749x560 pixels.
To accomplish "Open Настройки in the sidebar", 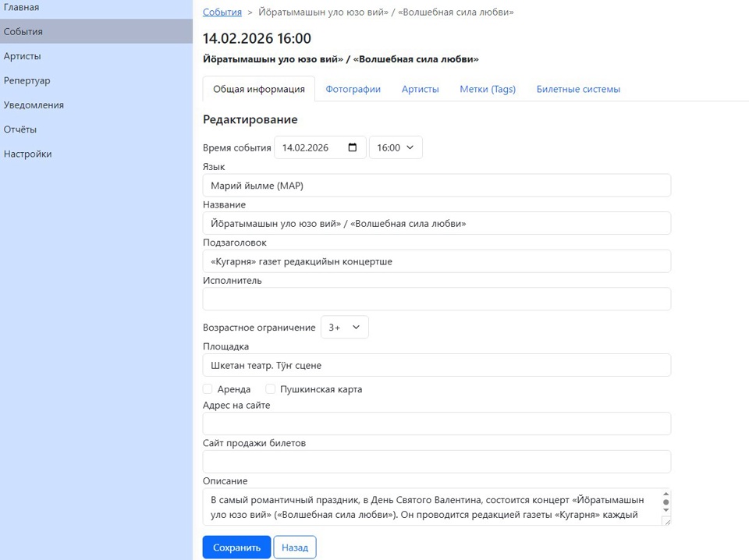I will pyautogui.click(x=27, y=154).
